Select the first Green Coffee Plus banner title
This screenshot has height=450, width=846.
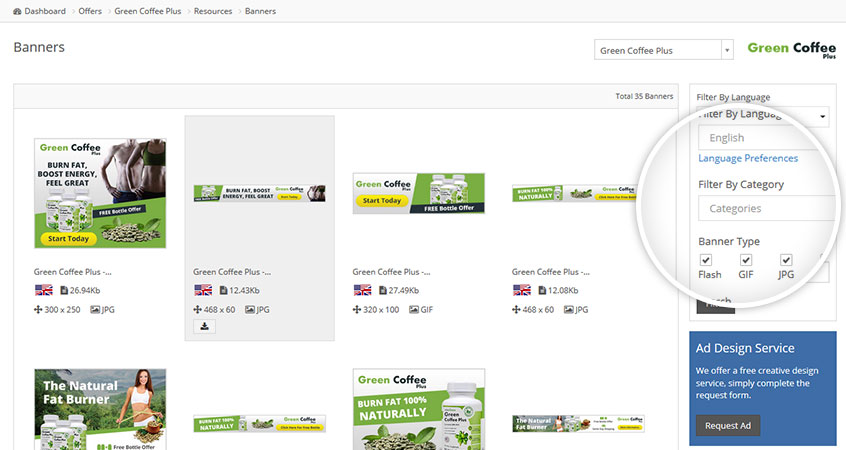pos(73,272)
